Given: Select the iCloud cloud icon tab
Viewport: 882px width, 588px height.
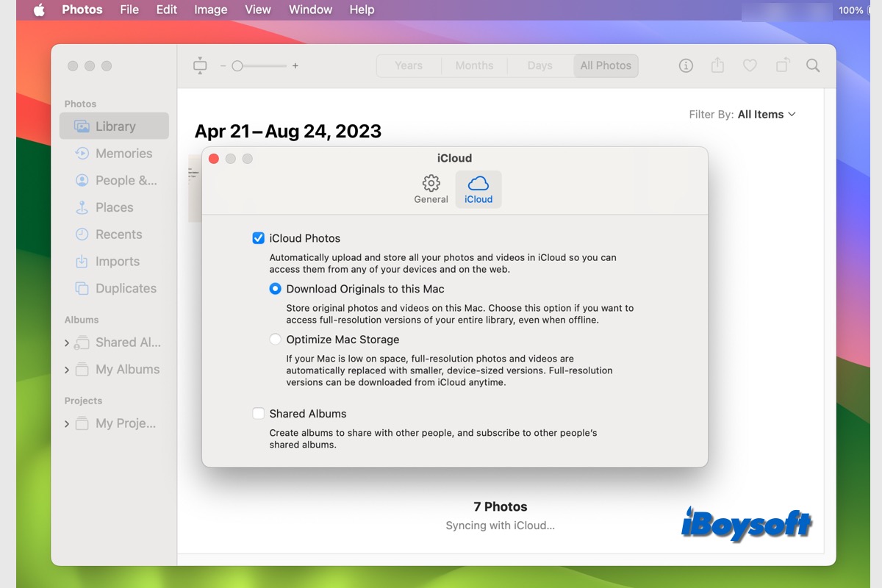Looking at the screenshot, I should point(478,189).
